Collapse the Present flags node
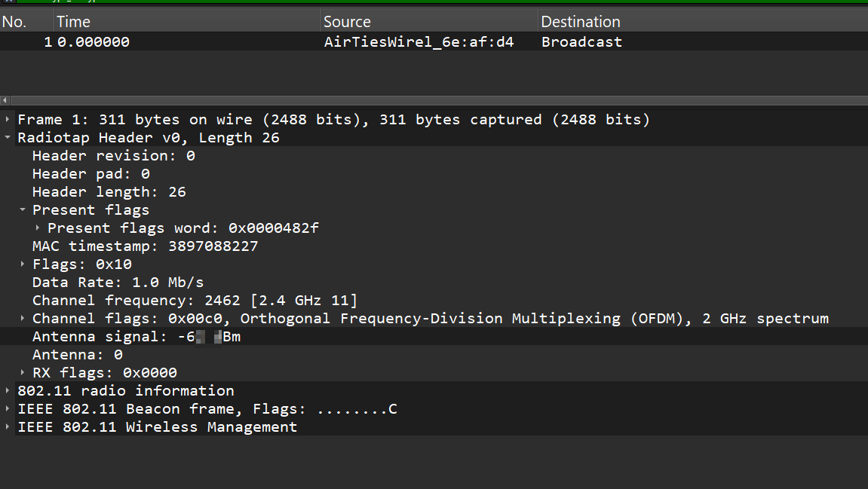 click(x=23, y=210)
